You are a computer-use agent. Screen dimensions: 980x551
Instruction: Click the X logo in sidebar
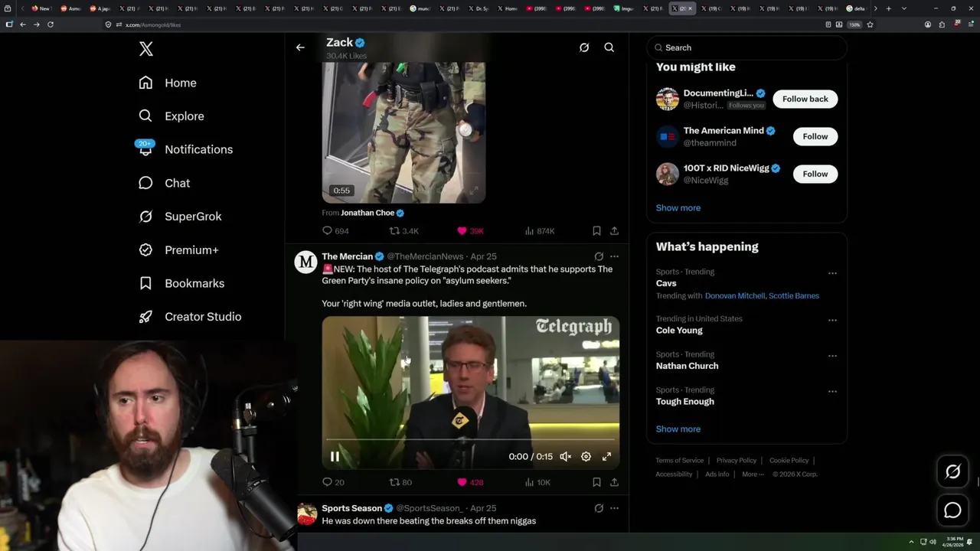click(x=146, y=49)
